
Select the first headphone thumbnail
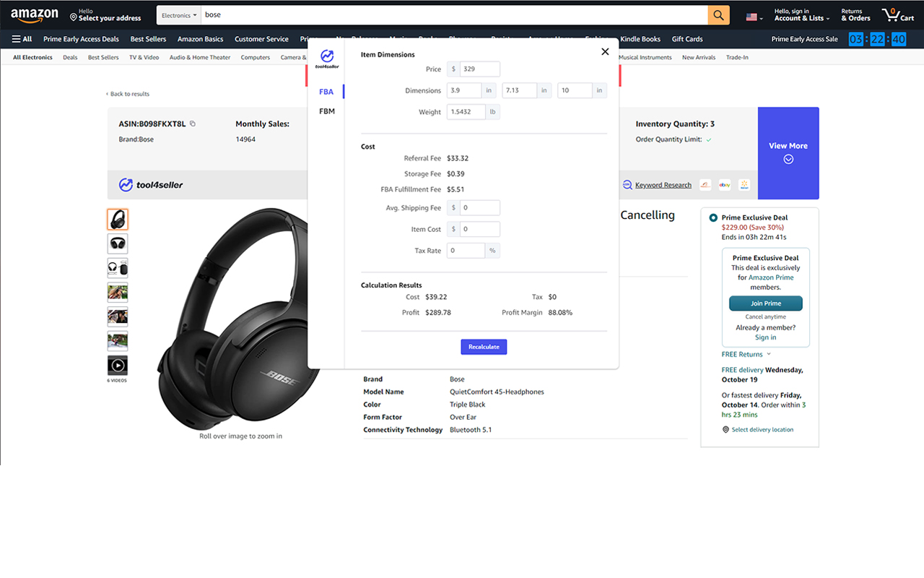(x=118, y=219)
